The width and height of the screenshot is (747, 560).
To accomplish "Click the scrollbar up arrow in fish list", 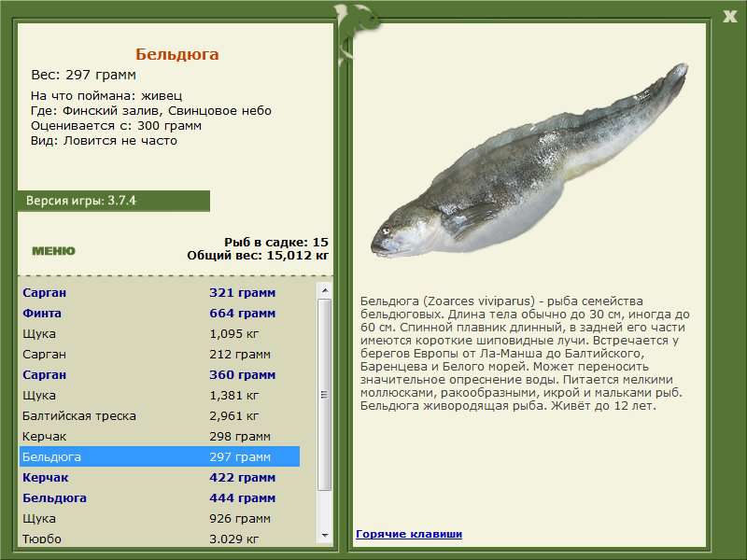I will [325, 290].
